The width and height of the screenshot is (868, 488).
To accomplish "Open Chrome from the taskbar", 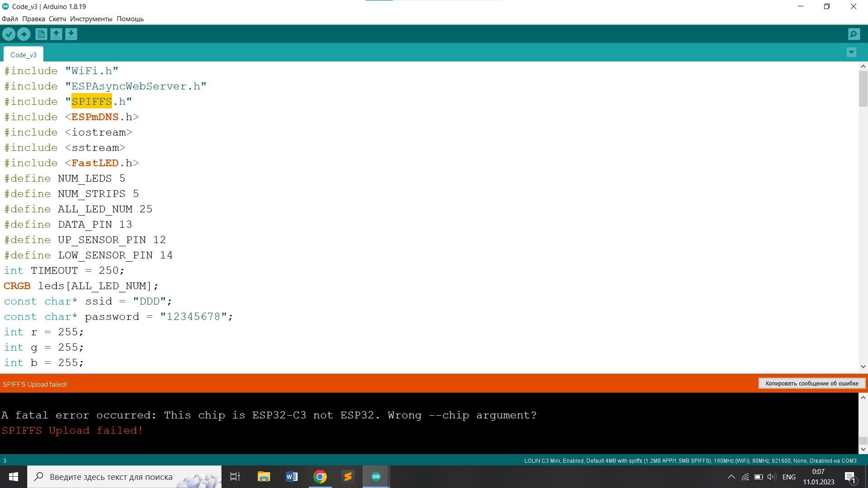I will tap(320, 477).
